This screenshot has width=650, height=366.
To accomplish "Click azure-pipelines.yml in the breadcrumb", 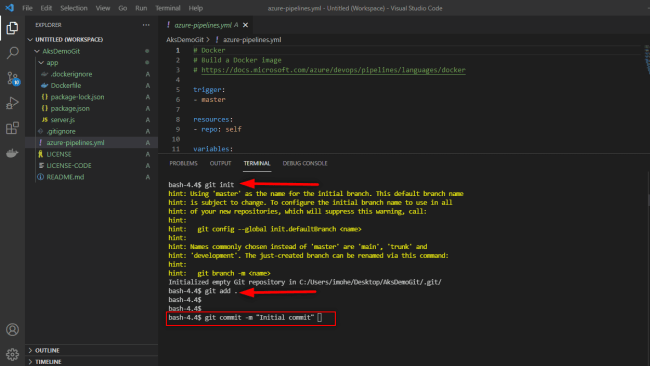I will point(252,40).
